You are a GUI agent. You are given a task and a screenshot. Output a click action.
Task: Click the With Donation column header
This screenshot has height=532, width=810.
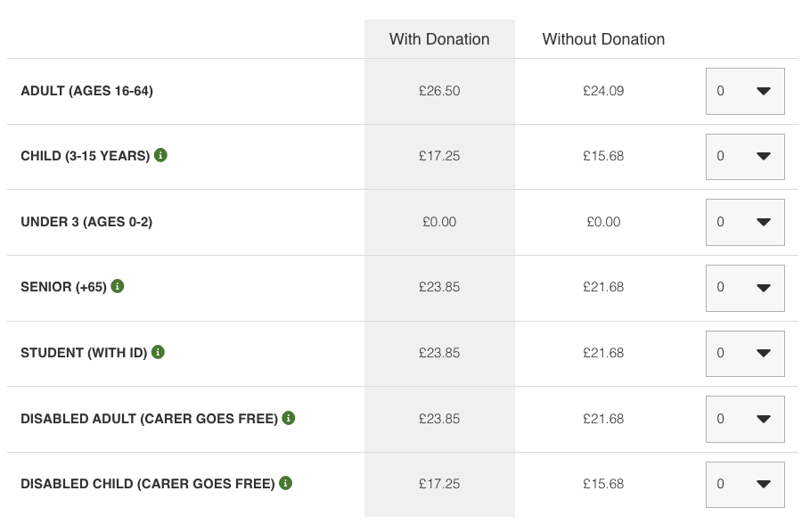tap(439, 39)
